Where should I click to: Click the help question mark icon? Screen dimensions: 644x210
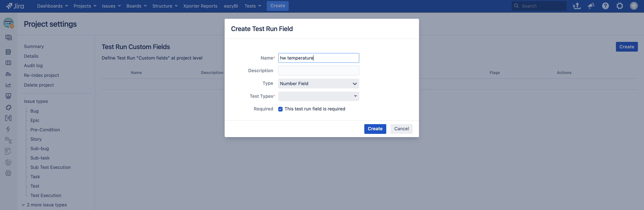coord(605,6)
